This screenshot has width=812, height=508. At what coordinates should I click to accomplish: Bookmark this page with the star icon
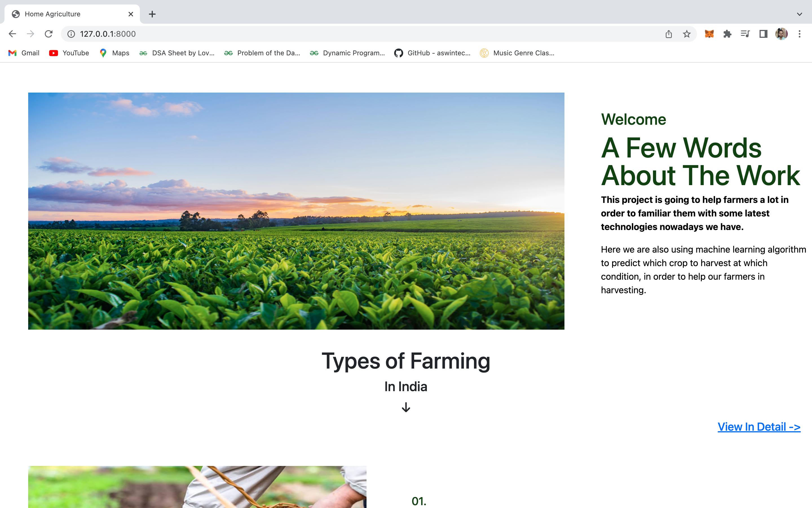(687, 34)
